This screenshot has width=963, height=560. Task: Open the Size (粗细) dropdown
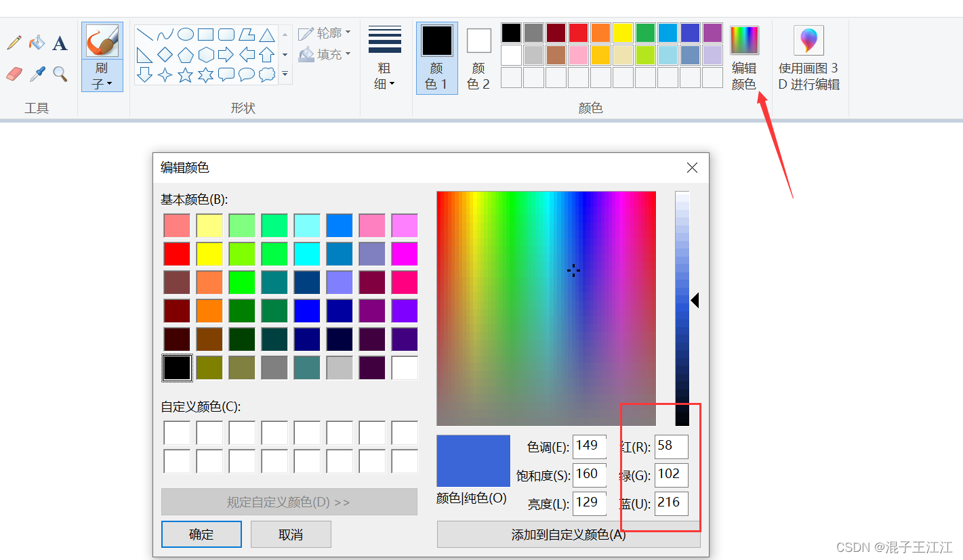pyautogui.click(x=384, y=58)
